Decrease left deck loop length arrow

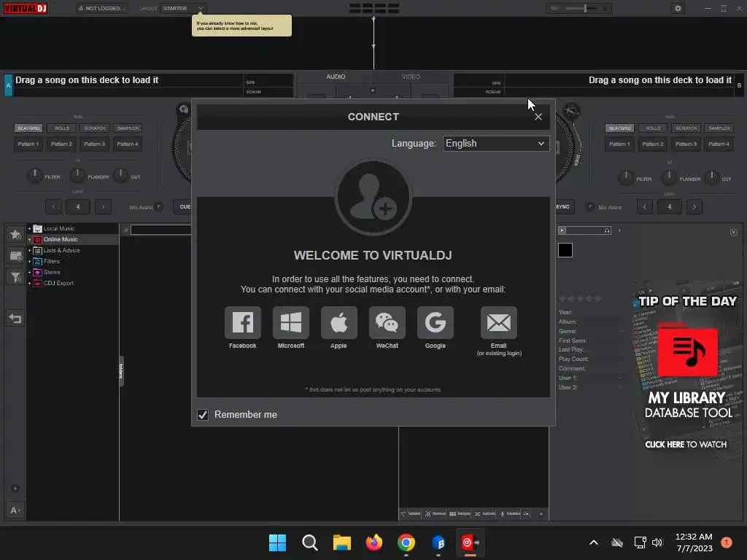point(53,206)
